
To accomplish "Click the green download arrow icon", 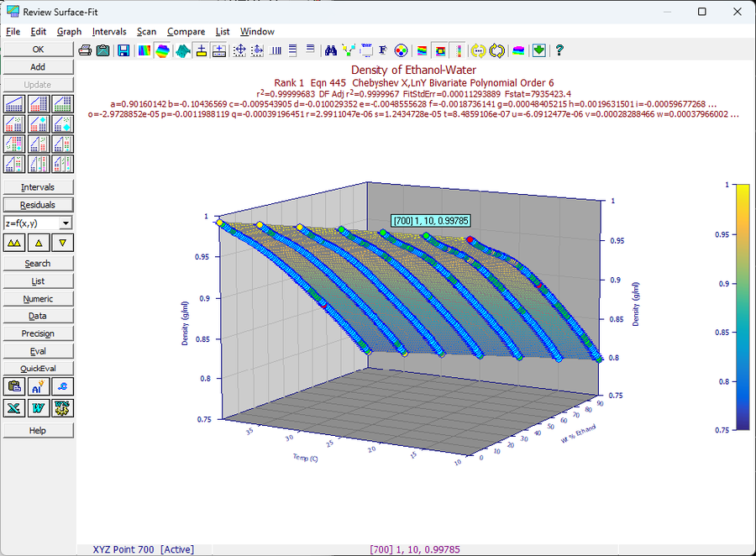I will (539, 50).
